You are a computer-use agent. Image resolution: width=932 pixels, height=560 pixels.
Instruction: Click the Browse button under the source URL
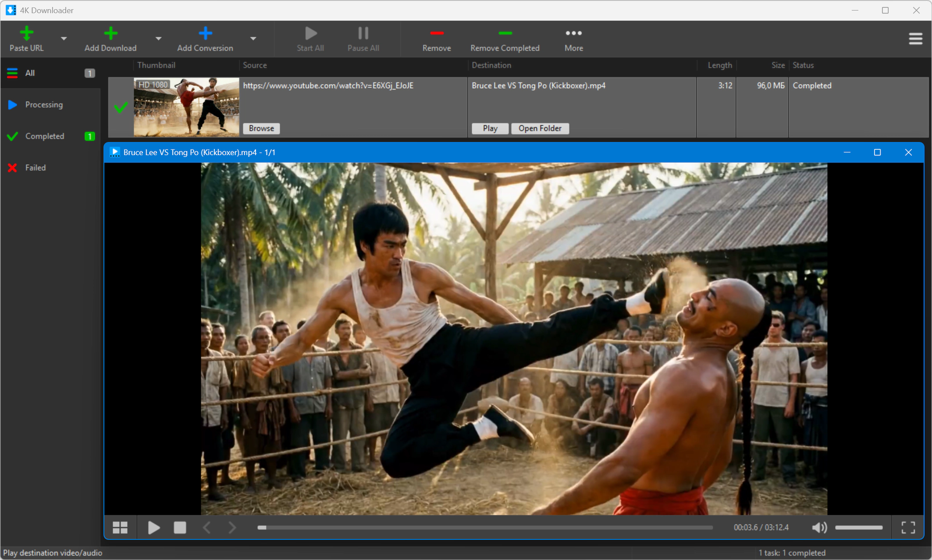click(261, 128)
